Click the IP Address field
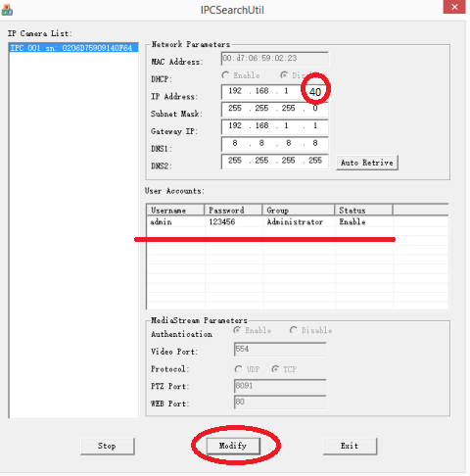470x476 pixels. point(274,92)
